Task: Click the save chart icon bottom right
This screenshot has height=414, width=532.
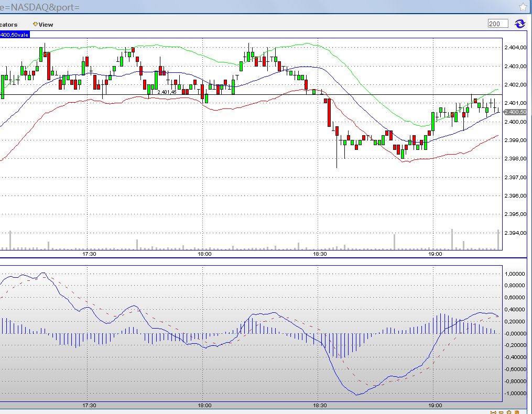Action: point(516,412)
